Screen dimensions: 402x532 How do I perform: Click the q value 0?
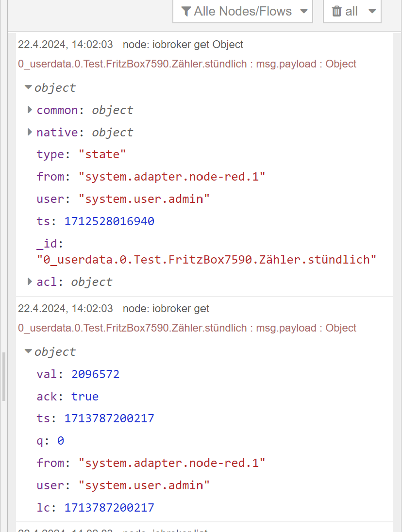point(61,441)
